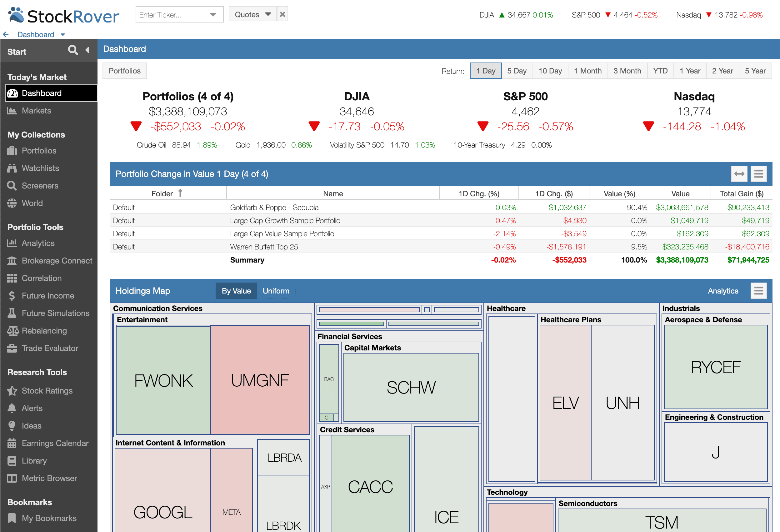Sort by Value (%) column header

tap(620, 193)
